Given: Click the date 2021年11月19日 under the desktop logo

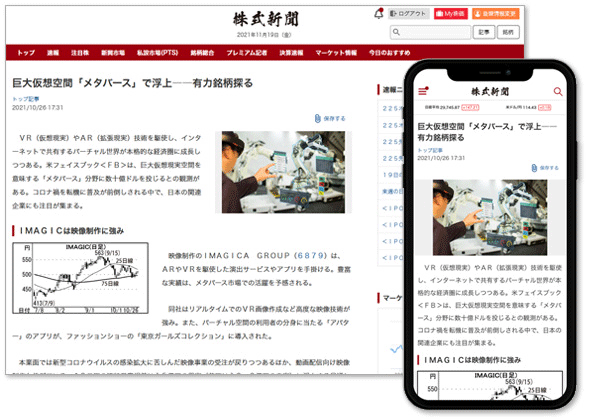Looking at the screenshot, I should click(x=264, y=35).
